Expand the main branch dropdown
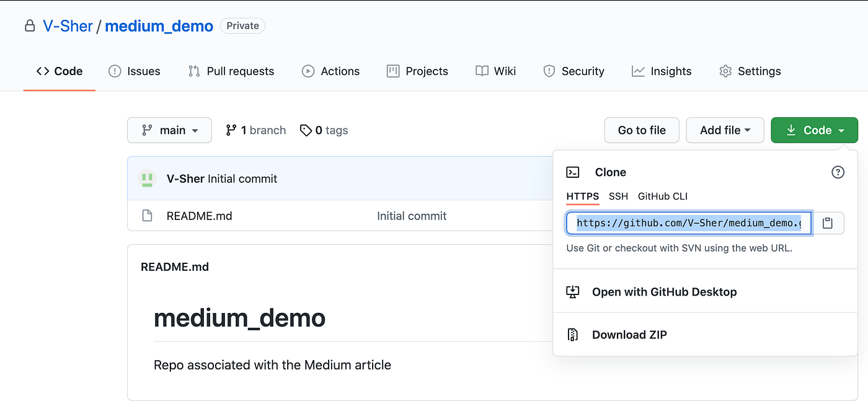This screenshot has width=868, height=409. [x=169, y=130]
